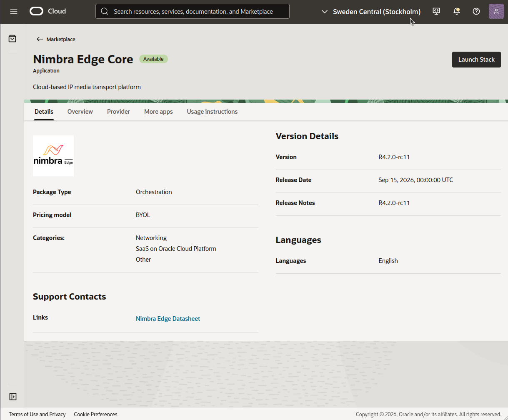Click the Nimbra Edge Core title
The width and height of the screenshot is (508, 420).
click(x=83, y=59)
